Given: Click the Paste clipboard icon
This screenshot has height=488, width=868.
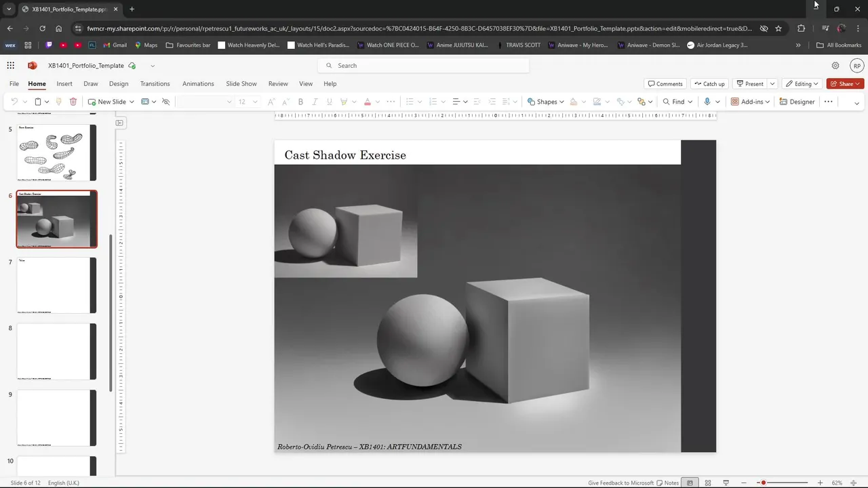Looking at the screenshot, I should coord(38,102).
